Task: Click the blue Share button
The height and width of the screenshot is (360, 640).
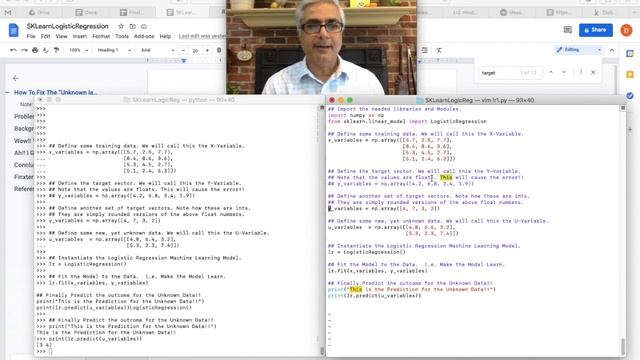Action: point(596,30)
